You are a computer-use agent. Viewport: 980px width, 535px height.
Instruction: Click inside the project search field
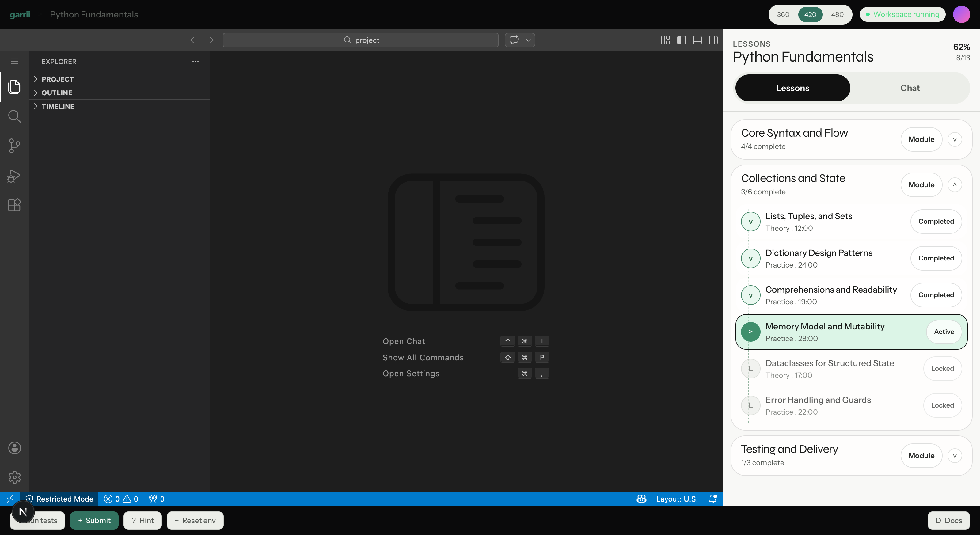click(x=360, y=40)
